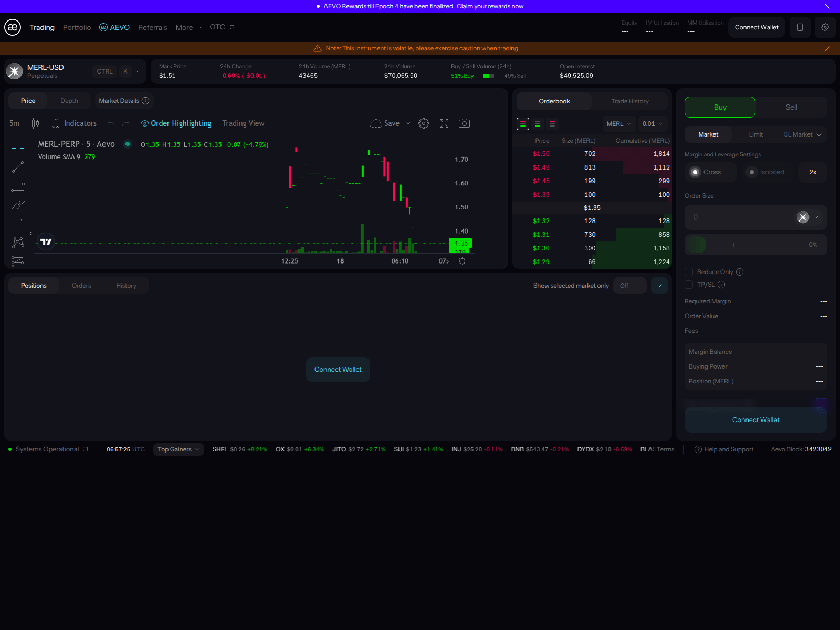The width and height of the screenshot is (840, 630).
Task: Click the undo arrow in chart toolbar
Action: coord(111,123)
